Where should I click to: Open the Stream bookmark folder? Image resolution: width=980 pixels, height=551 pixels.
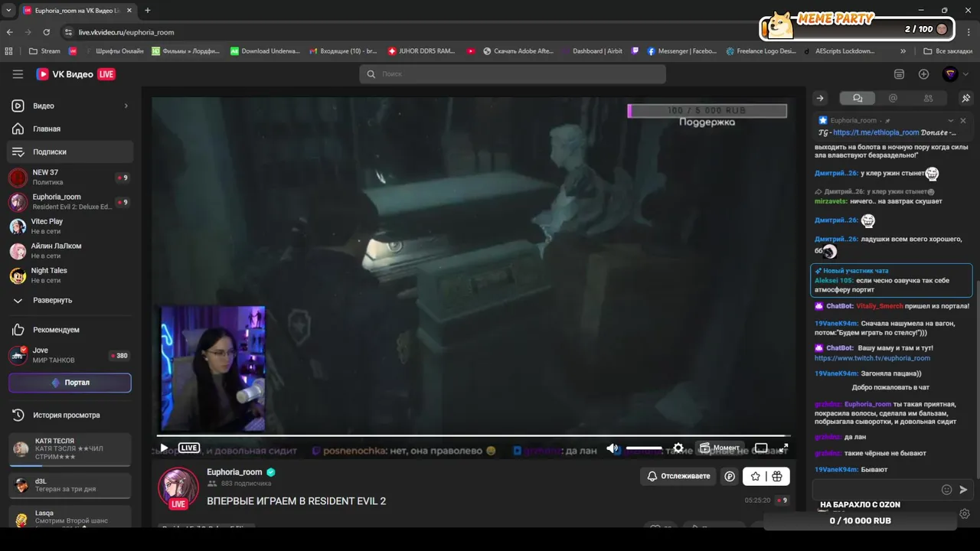(44, 51)
